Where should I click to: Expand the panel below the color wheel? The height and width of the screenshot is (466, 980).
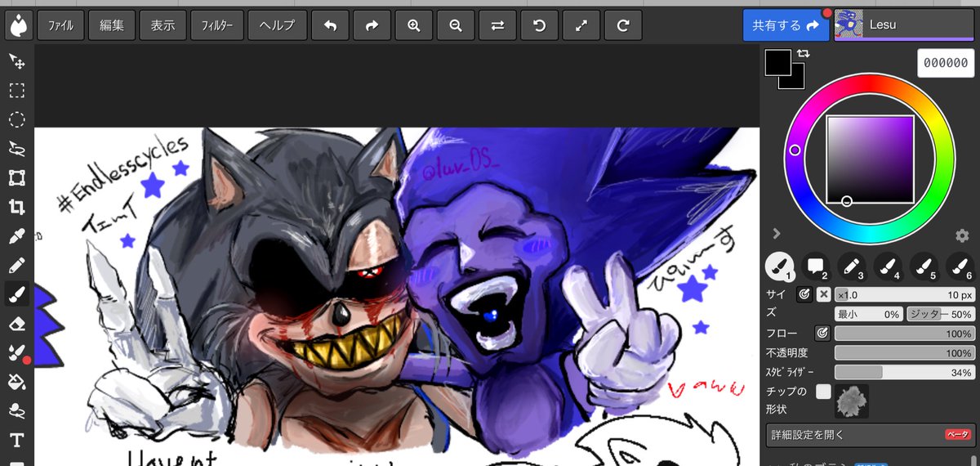pos(777,234)
